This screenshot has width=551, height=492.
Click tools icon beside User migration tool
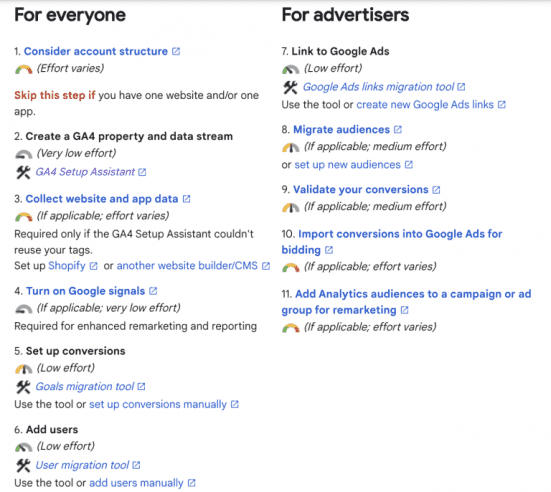(24, 466)
